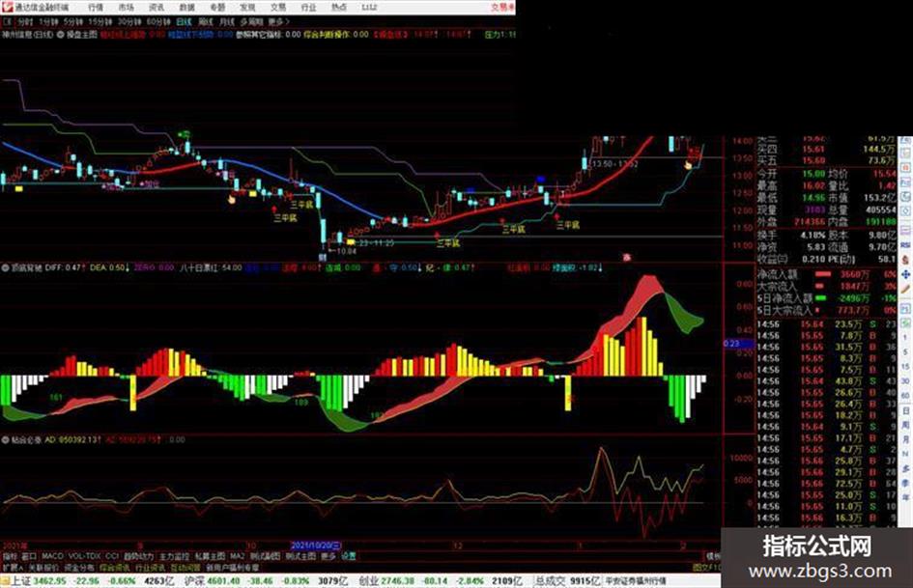This screenshot has width=913, height=588.
Task: Select the 月线 monthly chart tab
Action: click(226, 21)
